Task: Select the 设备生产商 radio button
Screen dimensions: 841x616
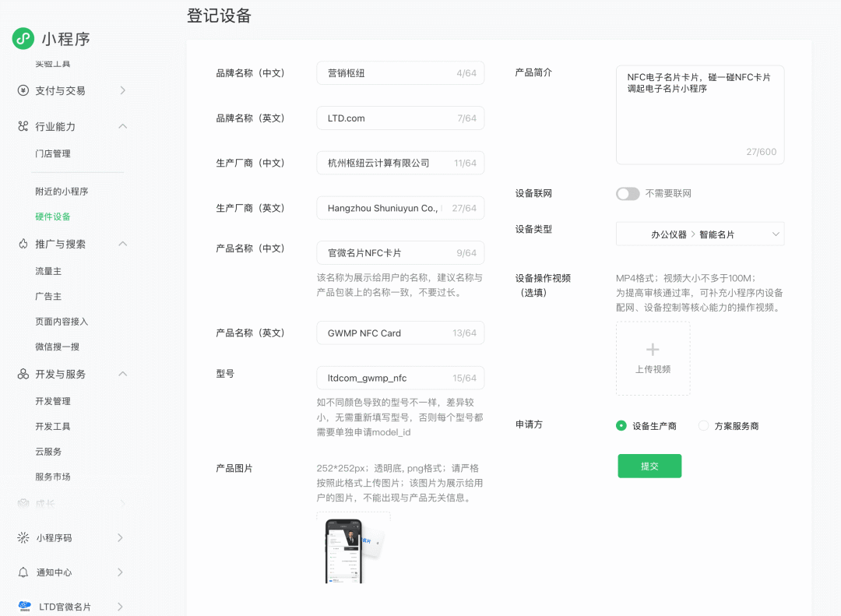Action: click(621, 425)
